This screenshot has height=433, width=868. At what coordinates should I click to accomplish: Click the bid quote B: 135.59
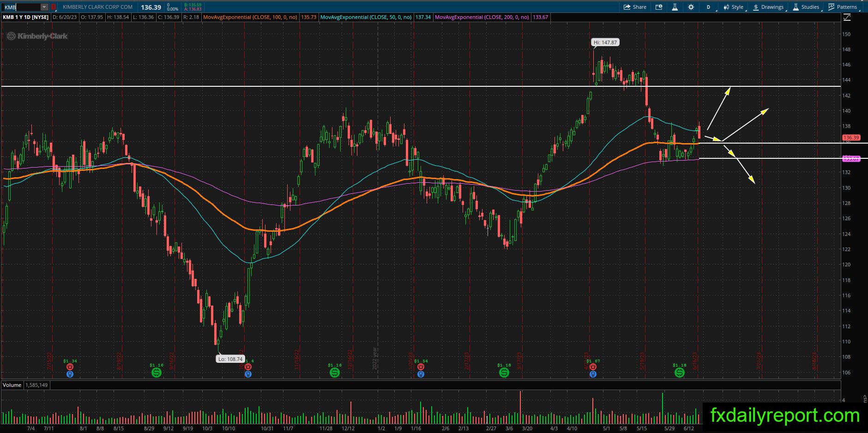click(193, 5)
